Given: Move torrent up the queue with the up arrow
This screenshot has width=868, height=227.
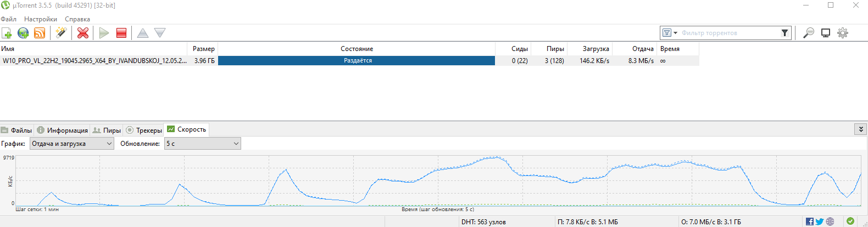Looking at the screenshot, I should 143,33.
